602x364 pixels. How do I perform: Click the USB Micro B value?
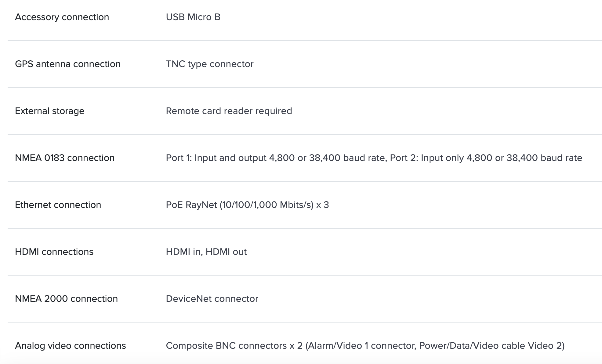tap(193, 17)
